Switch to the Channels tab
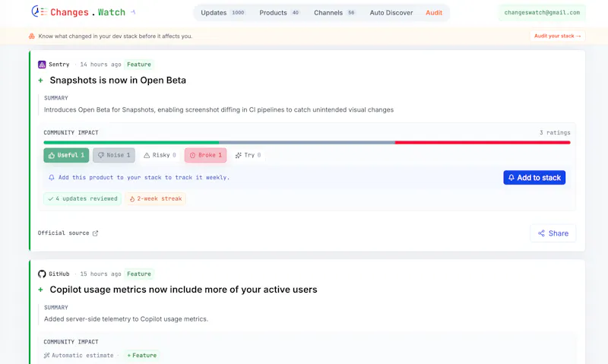The width and height of the screenshot is (608, 364). [x=334, y=13]
